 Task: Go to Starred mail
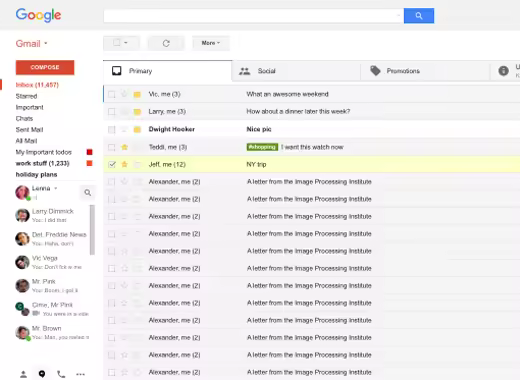click(x=26, y=96)
